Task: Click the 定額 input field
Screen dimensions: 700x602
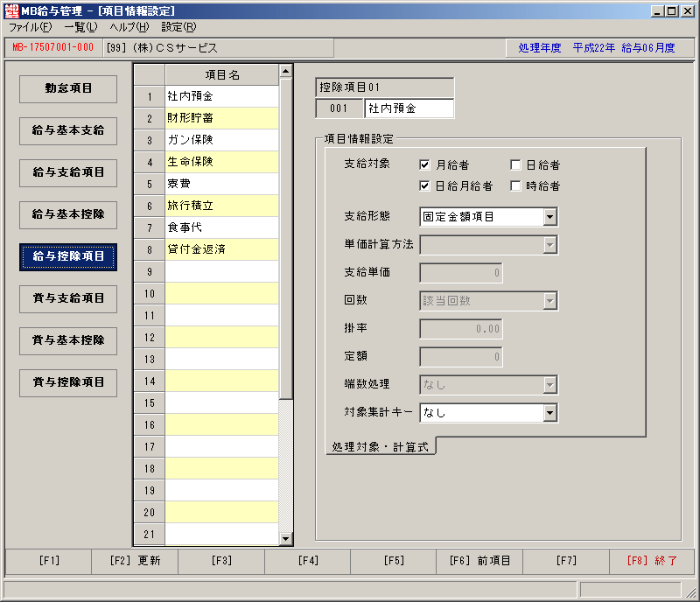Action: (461, 357)
